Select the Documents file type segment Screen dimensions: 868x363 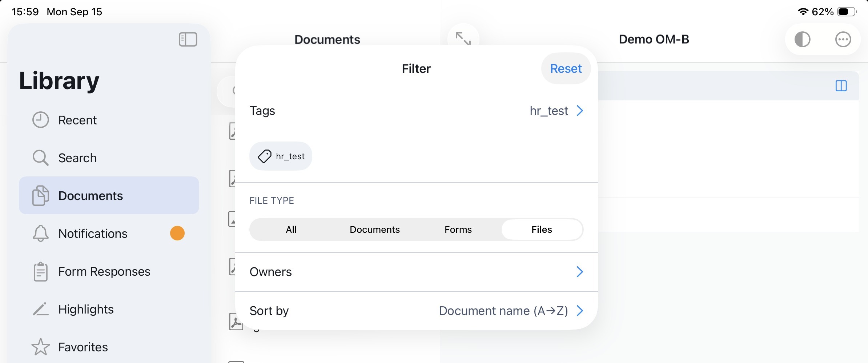375,230
